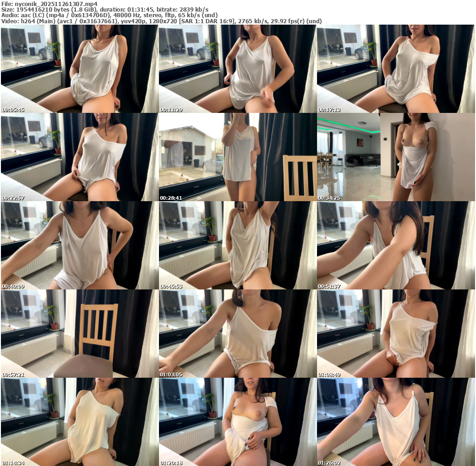
Task: Click the frame stamped 01:08:49
Action: (396, 334)
